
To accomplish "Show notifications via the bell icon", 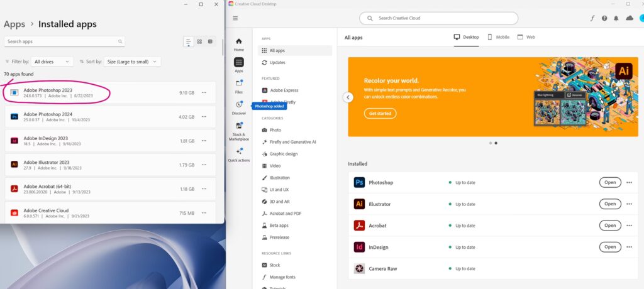I will [617, 18].
